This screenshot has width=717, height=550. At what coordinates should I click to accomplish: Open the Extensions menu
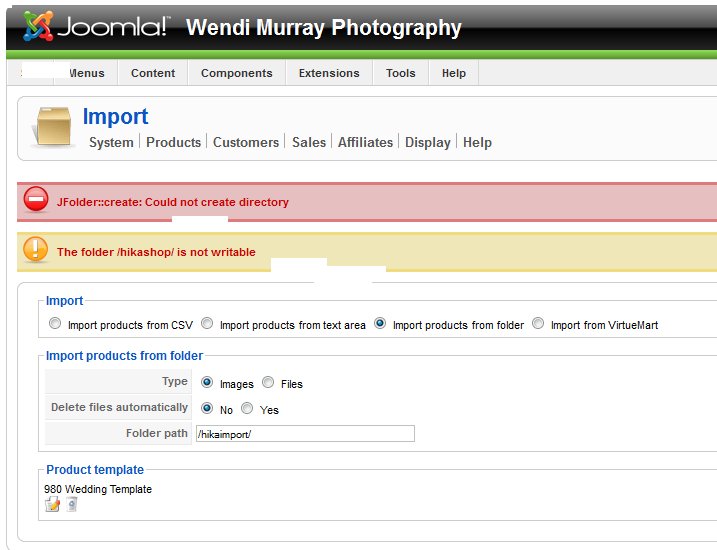(x=329, y=73)
